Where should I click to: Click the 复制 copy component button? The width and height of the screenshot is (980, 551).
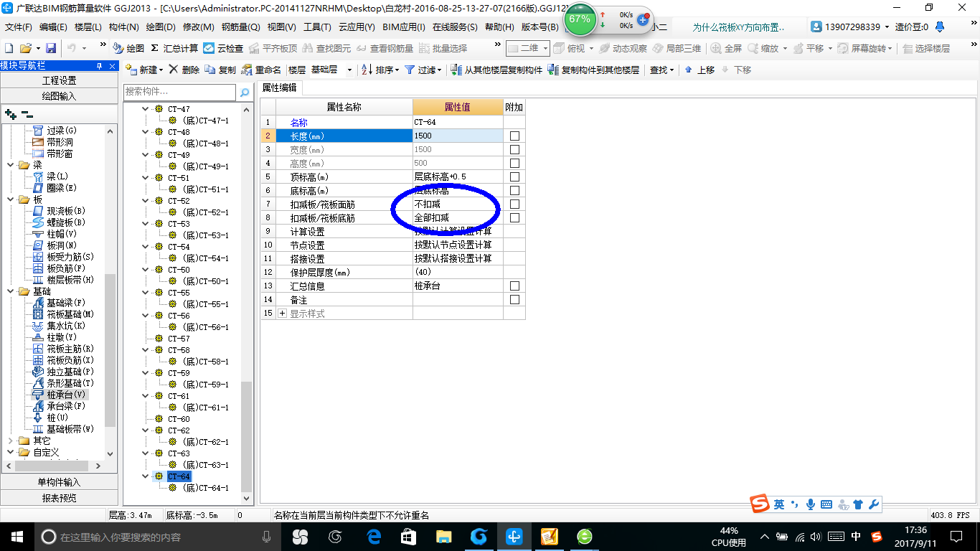click(x=220, y=70)
